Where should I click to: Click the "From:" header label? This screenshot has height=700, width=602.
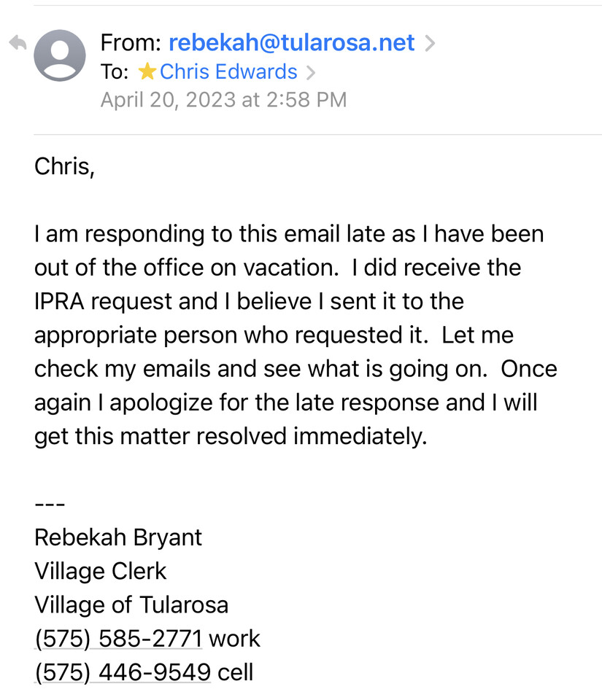click(x=131, y=43)
